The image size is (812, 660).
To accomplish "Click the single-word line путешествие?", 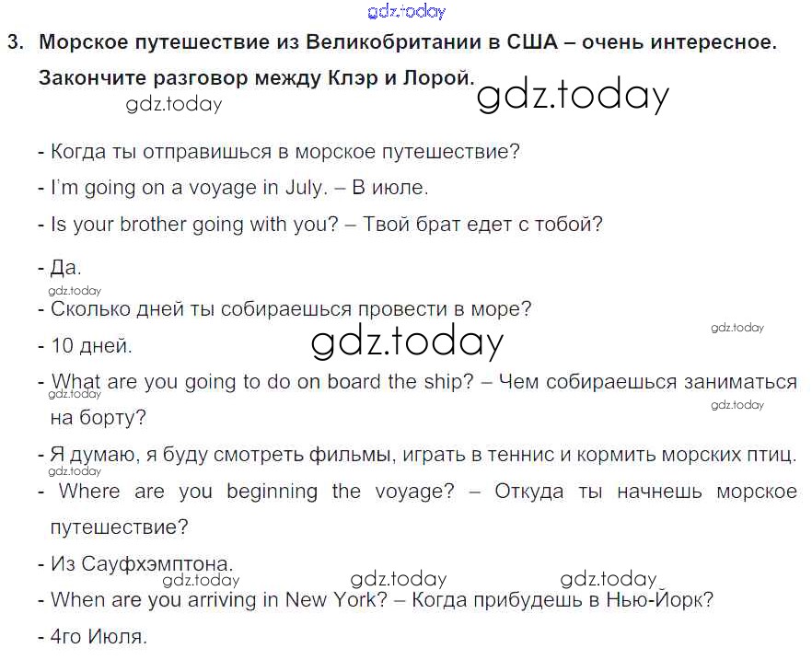I will [x=119, y=527].
